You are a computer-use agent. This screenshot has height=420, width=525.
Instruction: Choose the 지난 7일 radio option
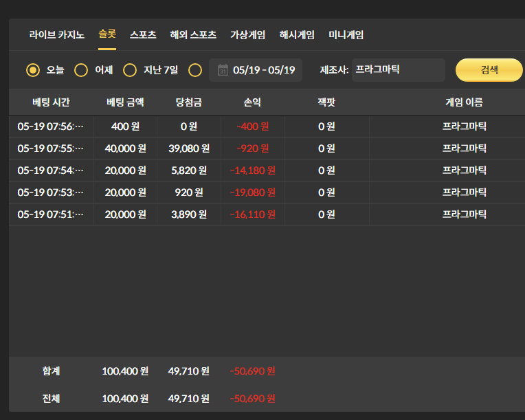(x=130, y=70)
